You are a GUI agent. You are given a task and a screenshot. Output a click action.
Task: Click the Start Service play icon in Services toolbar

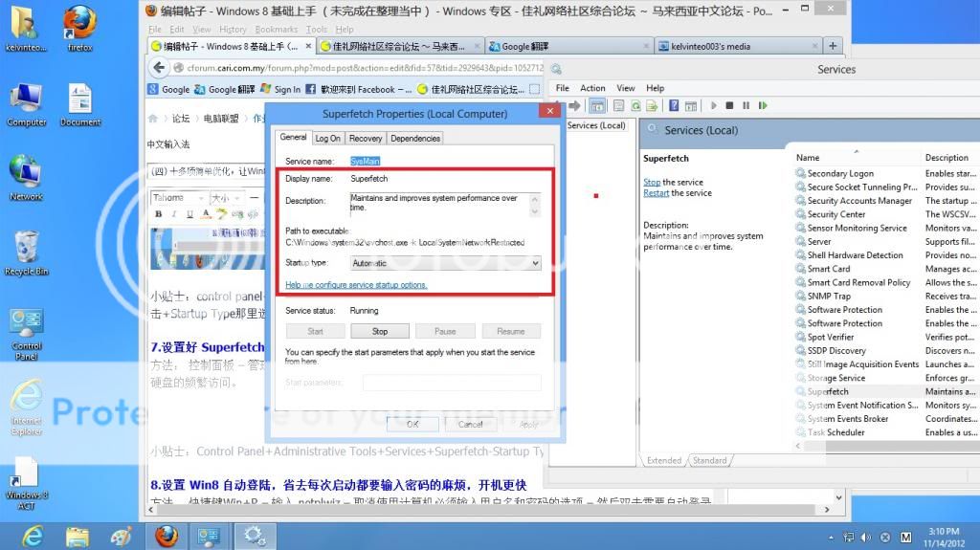tap(712, 106)
